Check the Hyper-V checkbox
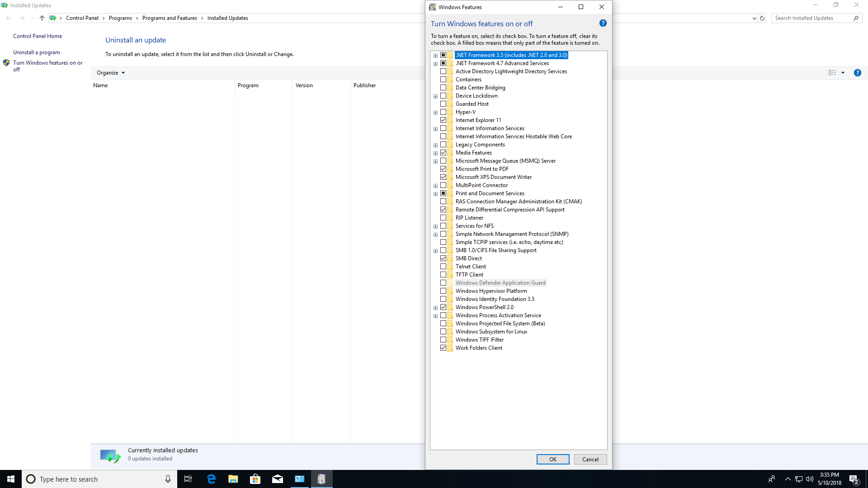The width and height of the screenshot is (868, 488). click(443, 112)
